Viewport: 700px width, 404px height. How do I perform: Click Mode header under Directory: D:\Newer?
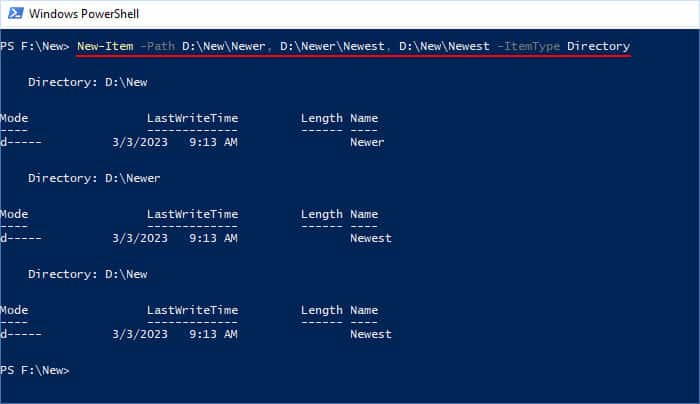pyautogui.click(x=14, y=214)
